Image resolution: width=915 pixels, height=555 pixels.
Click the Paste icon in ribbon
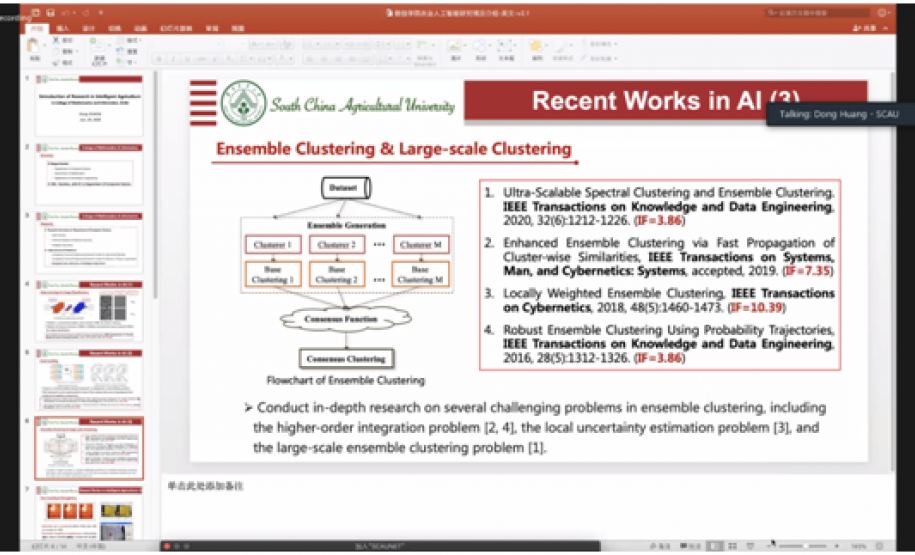(x=34, y=49)
